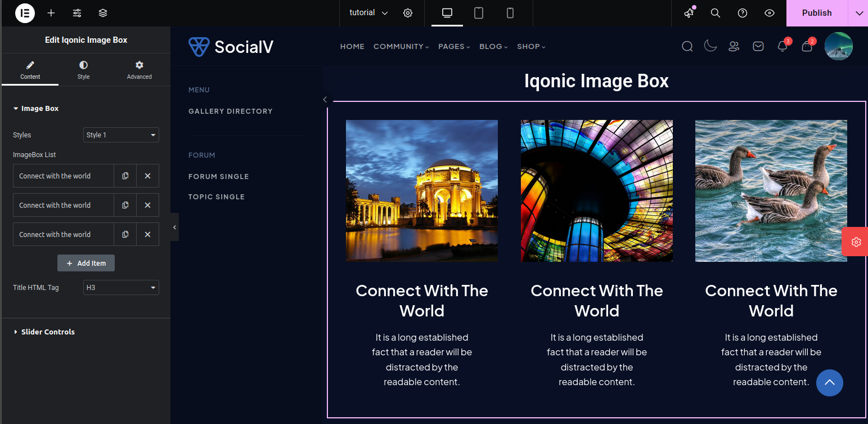
Task: Open the Elementor logo menu
Action: tap(25, 12)
